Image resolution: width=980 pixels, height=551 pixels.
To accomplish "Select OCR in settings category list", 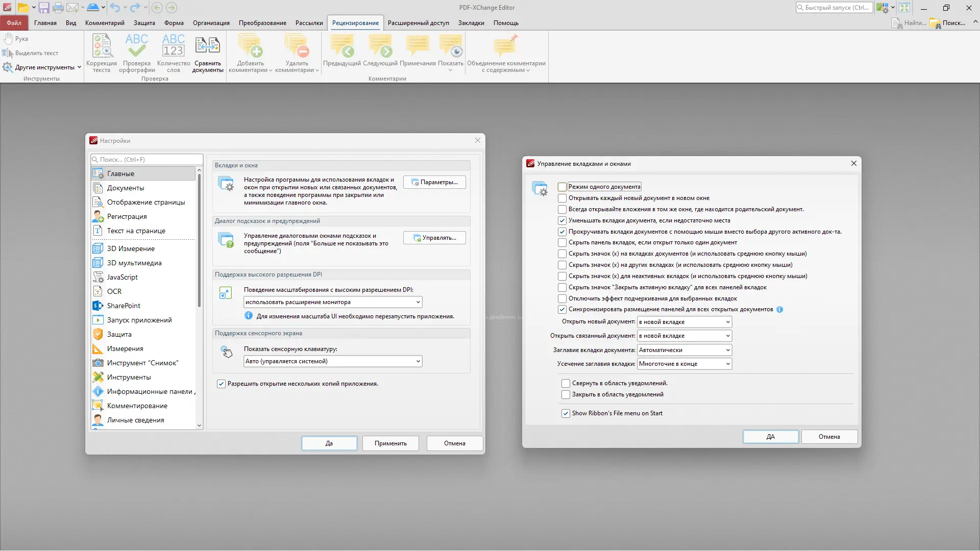I will click(x=114, y=291).
